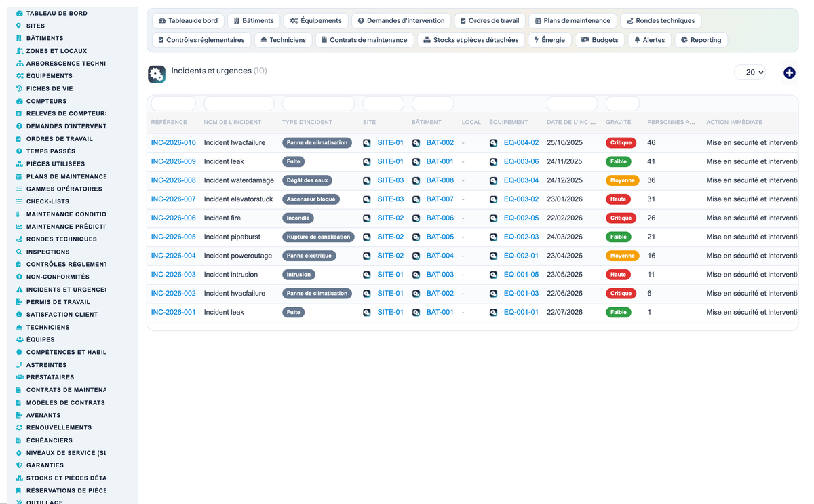This screenshot has width=814, height=504.
Task: Open incident INC-2026-006 link
Action: click(x=174, y=218)
